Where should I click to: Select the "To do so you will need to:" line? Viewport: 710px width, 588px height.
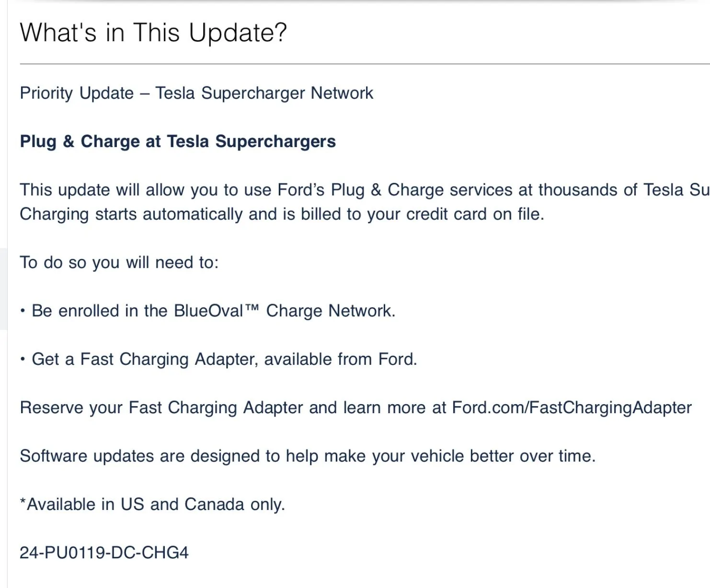tap(119, 263)
